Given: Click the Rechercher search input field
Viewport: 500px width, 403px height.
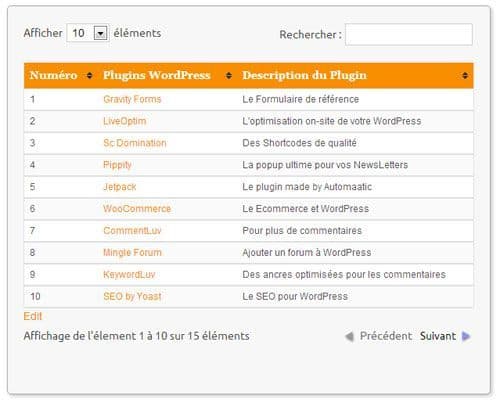Looking at the screenshot, I should point(409,34).
